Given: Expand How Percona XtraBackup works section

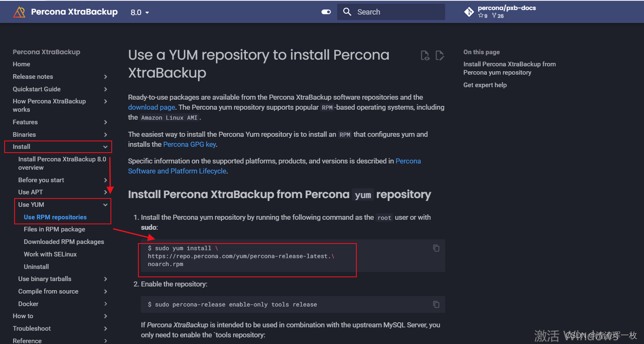Looking at the screenshot, I should tap(105, 101).
